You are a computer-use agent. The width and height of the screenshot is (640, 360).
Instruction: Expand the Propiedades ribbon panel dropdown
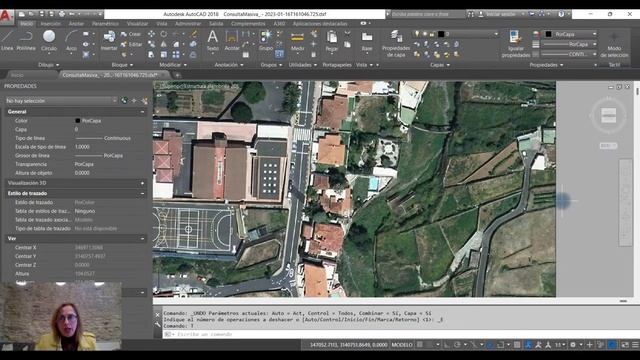point(547,65)
